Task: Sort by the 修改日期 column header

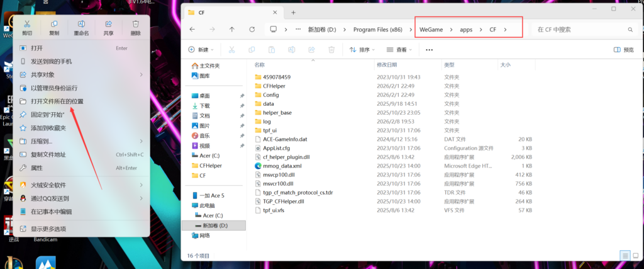Action: [x=387, y=65]
